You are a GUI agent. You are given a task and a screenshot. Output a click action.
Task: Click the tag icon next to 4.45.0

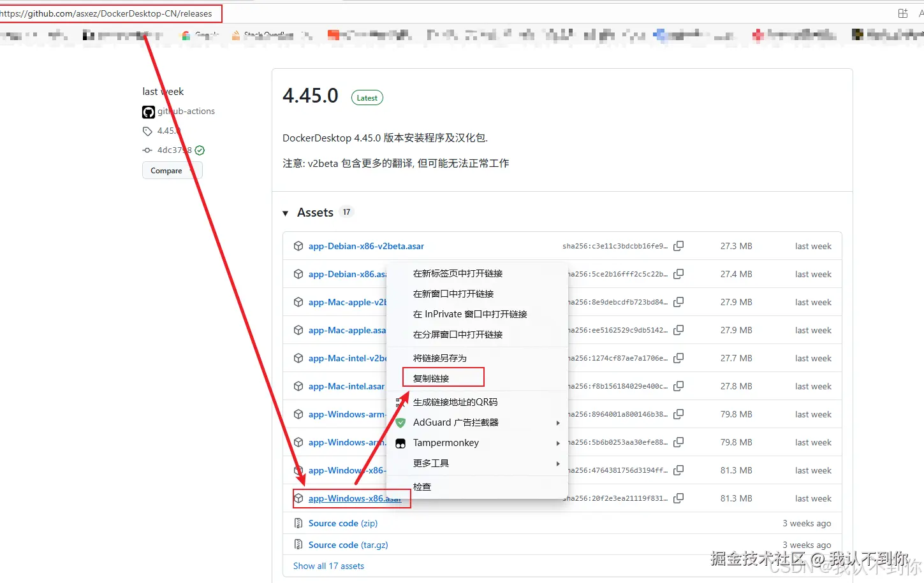147,131
